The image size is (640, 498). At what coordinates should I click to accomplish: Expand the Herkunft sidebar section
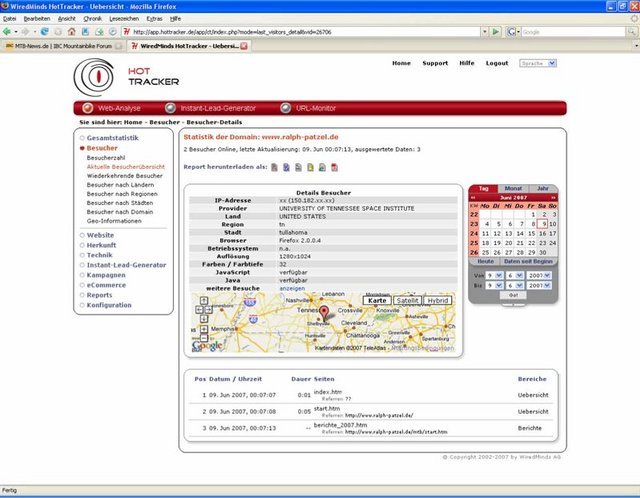click(x=101, y=245)
